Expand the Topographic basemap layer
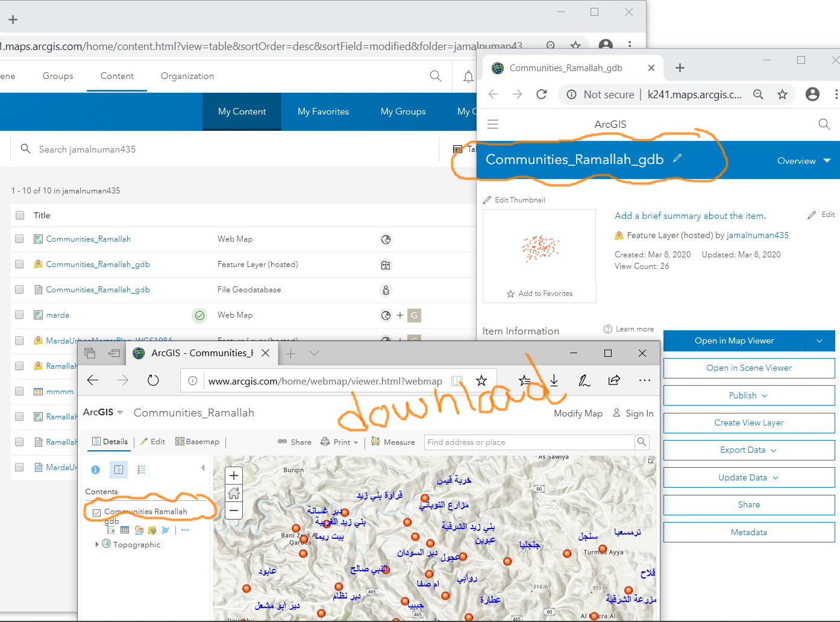The image size is (840, 622). tap(96, 544)
